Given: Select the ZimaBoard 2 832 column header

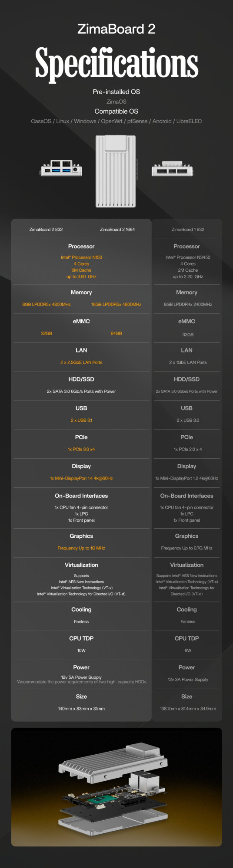Looking at the screenshot, I should (46, 230).
